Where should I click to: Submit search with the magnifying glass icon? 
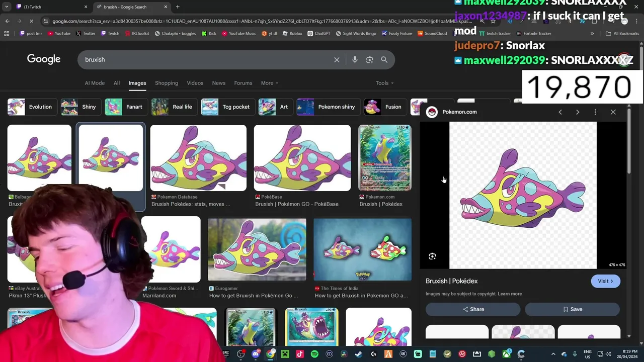pos(384,59)
